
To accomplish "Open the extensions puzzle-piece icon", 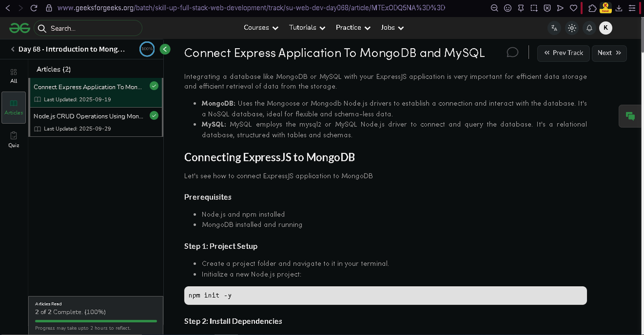I will 592,8.
